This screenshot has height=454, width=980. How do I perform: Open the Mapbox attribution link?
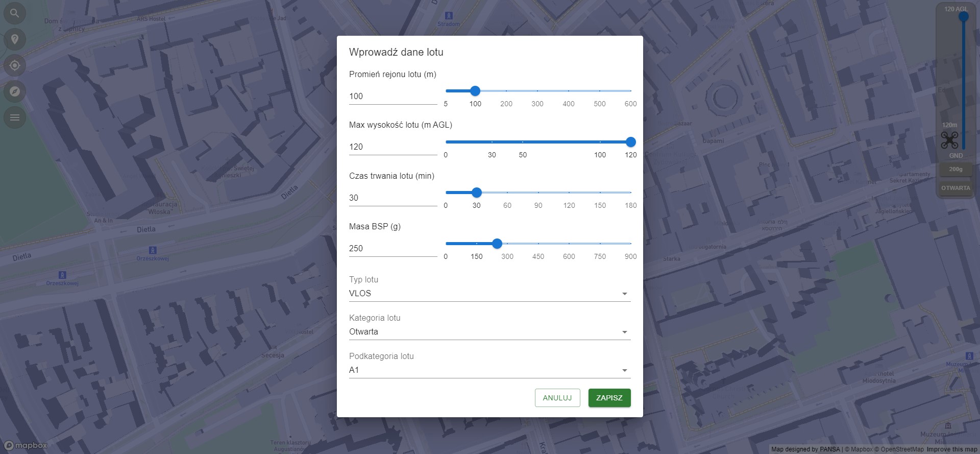[859, 449]
